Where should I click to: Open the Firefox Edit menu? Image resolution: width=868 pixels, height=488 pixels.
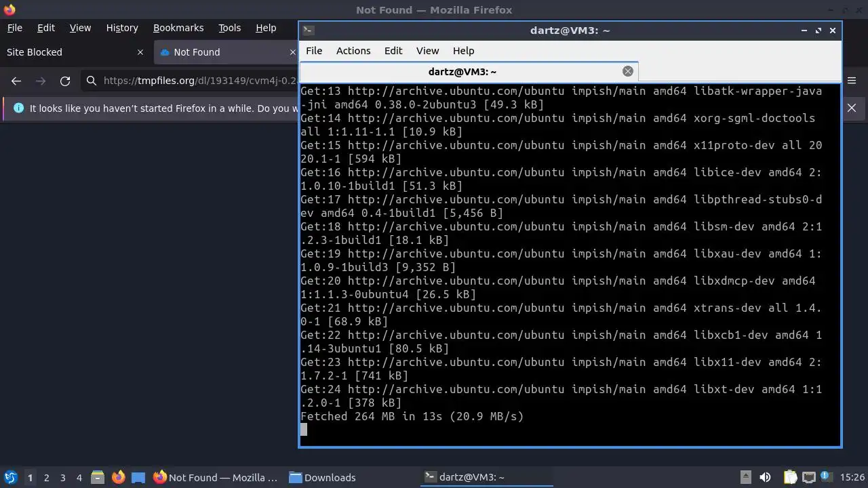point(46,28)
